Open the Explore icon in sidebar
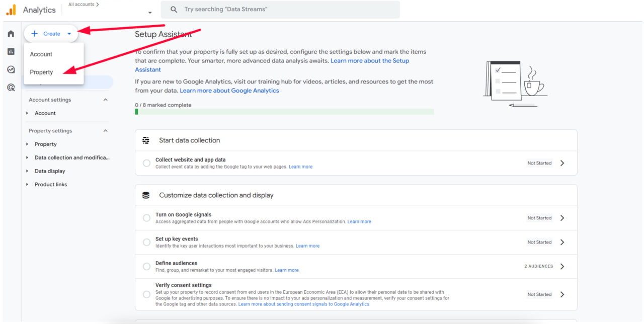Image resolution: width=644 pixels, height=324 pixels. [x=11, y=69]
